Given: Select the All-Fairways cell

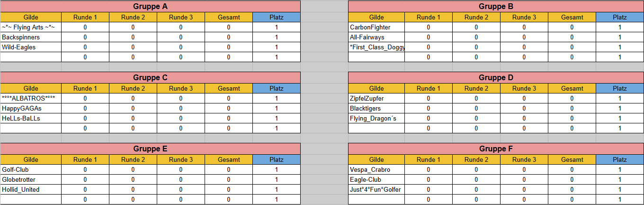Looking at the screenshot, I should click(376, 37).
